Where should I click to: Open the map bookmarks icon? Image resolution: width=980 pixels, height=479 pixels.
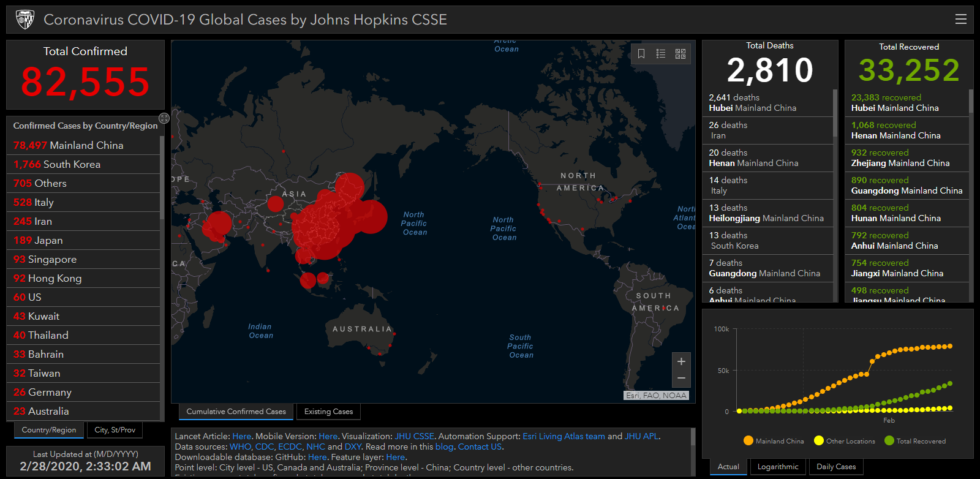(x=641, y=54)
